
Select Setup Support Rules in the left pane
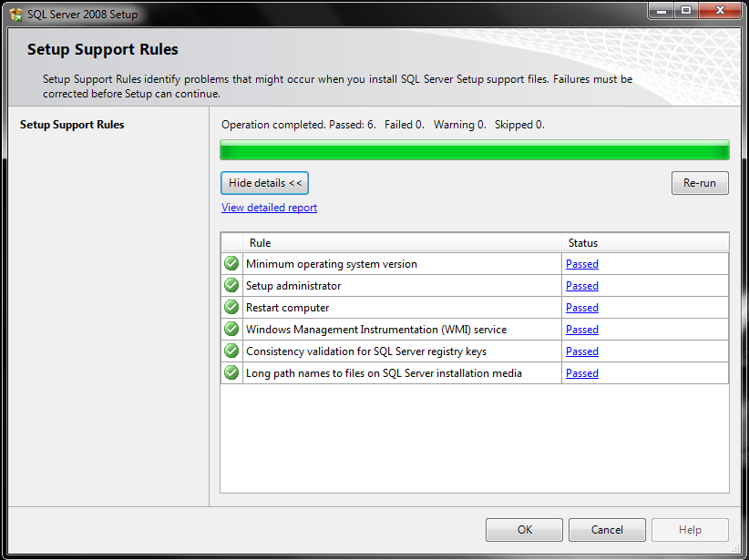coord(72,125)
